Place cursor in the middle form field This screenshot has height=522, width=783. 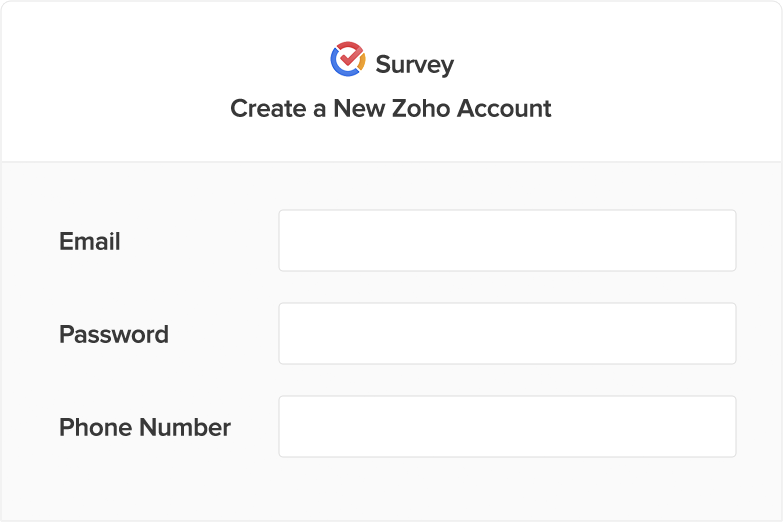[x=507, y=334]
